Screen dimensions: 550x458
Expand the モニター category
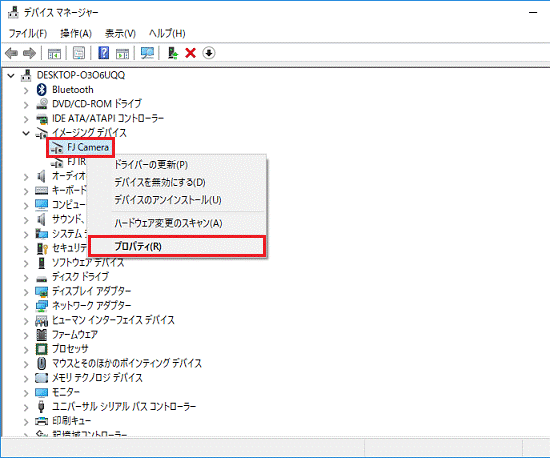click(26, 393)
